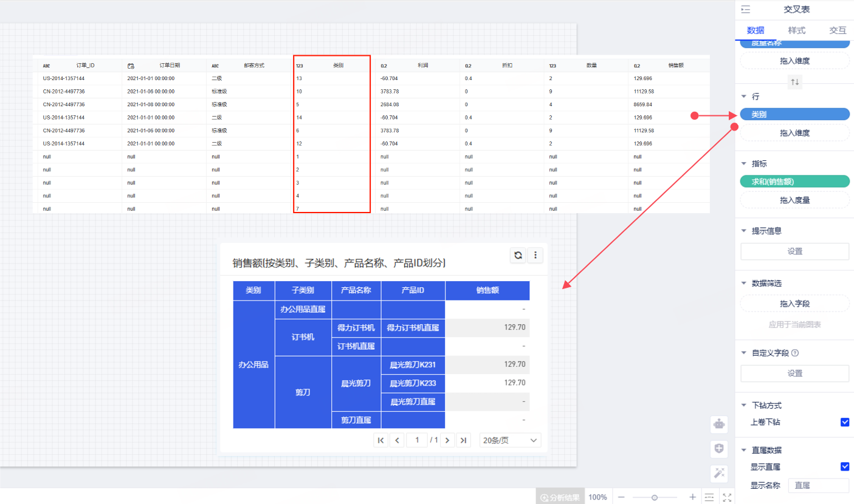Open the robot assistant icon
Image resolution: width=854 pixels, height=504 pixels.
(719, 424)
